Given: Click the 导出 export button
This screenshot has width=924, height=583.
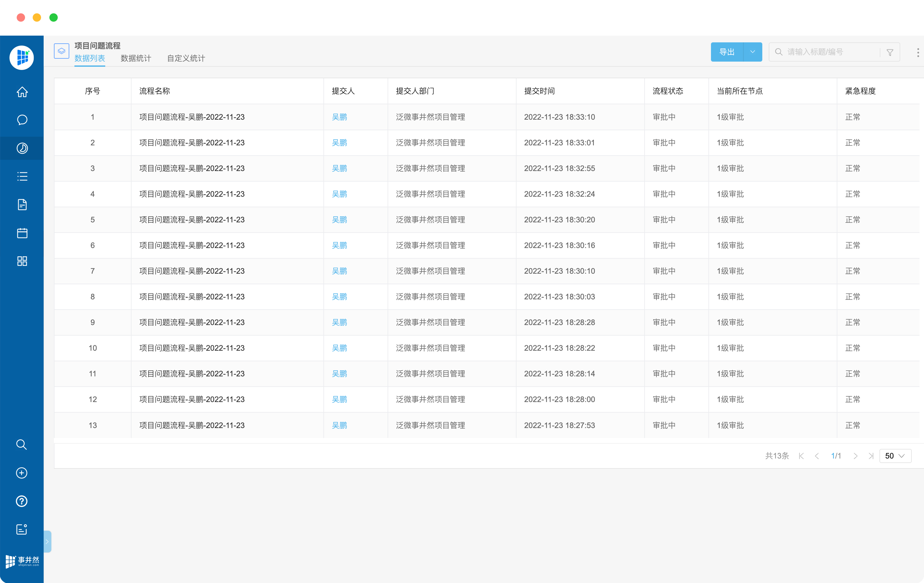Looking at the screenshot, I should click(x=727, y=52).
